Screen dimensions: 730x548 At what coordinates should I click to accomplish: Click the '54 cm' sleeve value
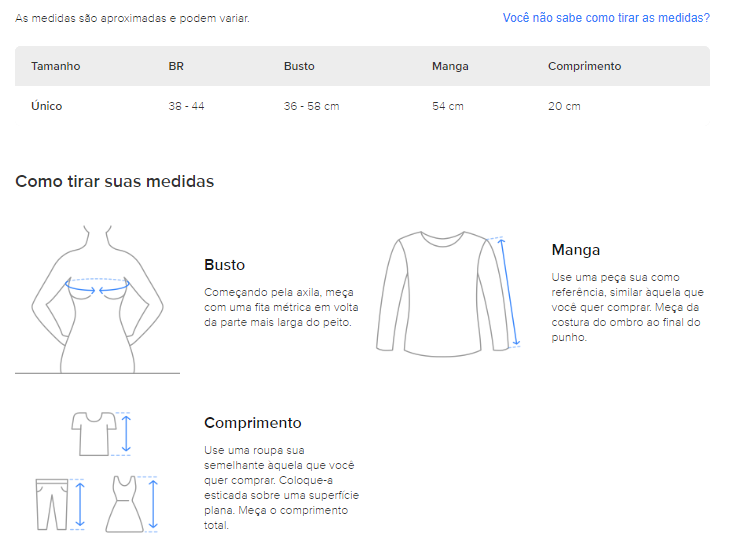coord(447,106)
